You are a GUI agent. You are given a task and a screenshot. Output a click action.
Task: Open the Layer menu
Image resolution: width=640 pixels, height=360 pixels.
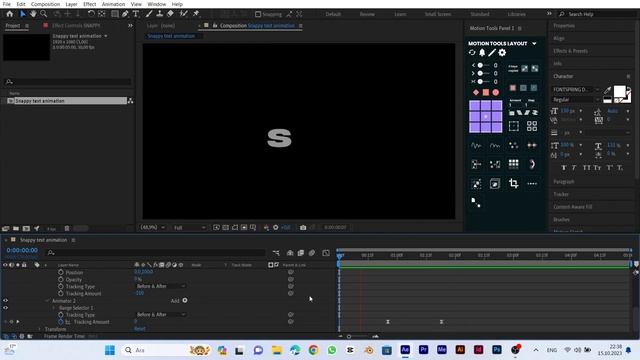coord(71,4)
